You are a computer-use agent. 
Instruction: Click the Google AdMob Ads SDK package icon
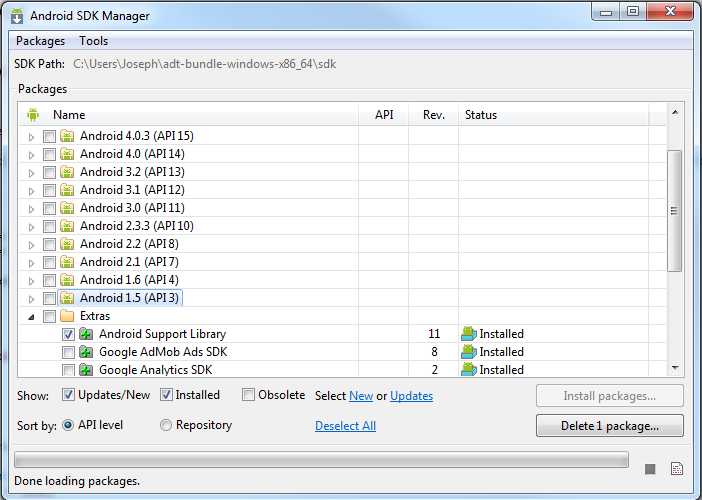point(86,352)
